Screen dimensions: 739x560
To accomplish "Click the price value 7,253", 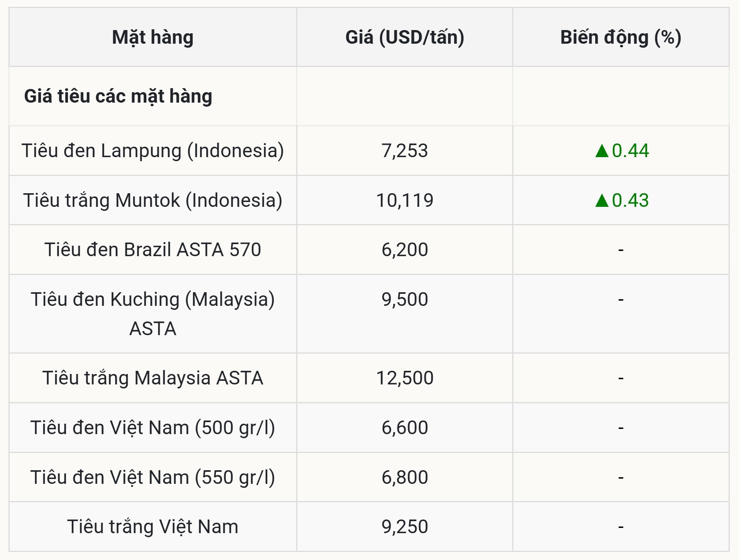I will coord(405,151).
